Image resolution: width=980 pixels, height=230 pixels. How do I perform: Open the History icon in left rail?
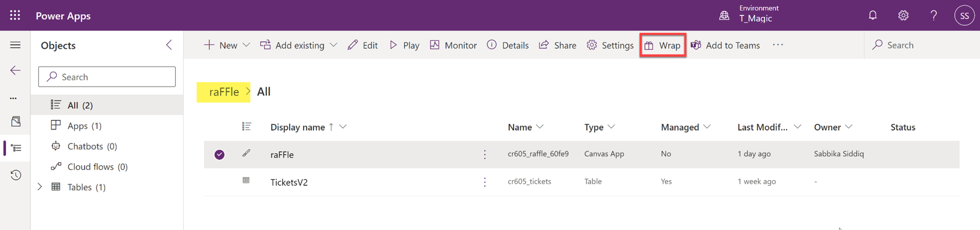click(16, 175)
